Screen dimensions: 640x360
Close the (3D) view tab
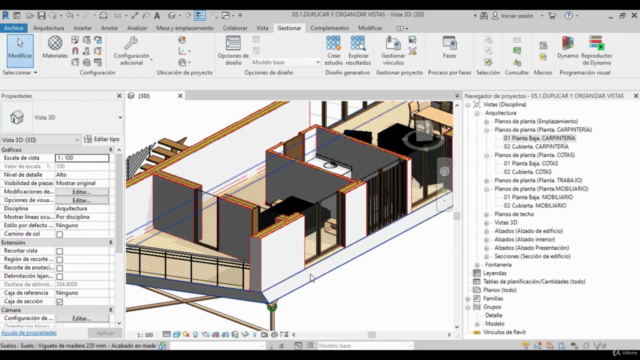coord(180,96)
